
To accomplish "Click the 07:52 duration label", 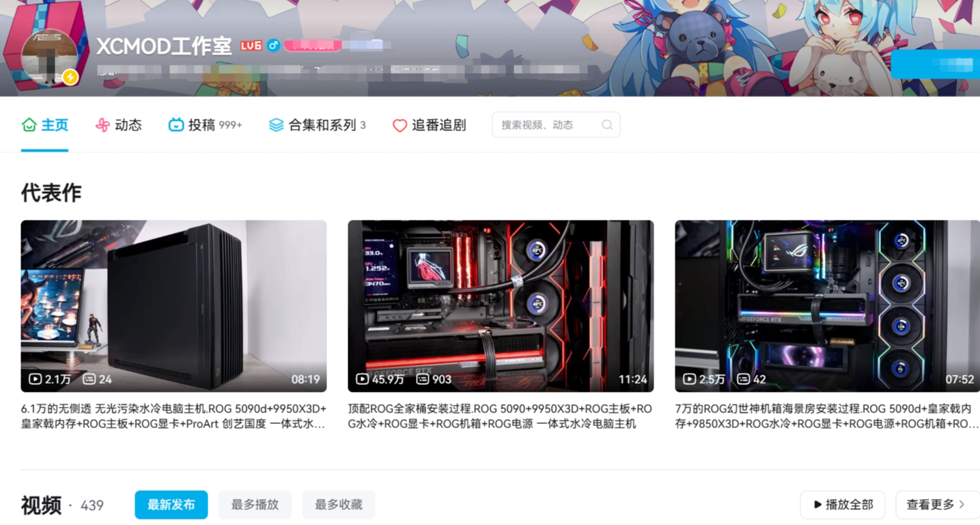I will coord(960,379).
